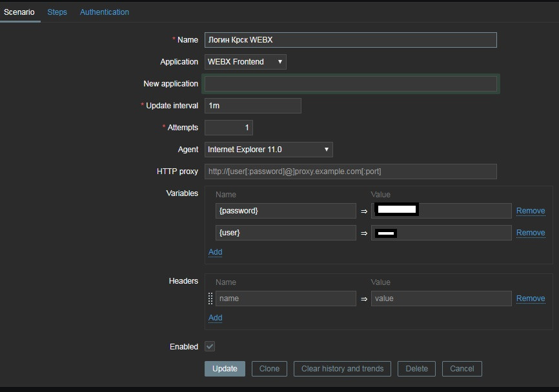This screenshot has height=392, width=559.
Task: Click the Update interval field
Action: (x=252, y=106)
